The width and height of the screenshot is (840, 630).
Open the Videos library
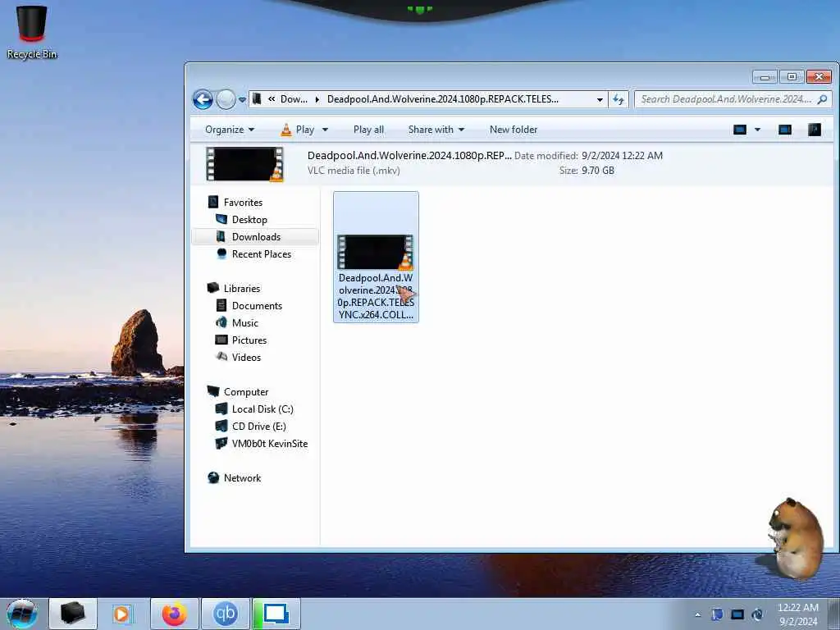pyautogui.click(x=246, y=357)
